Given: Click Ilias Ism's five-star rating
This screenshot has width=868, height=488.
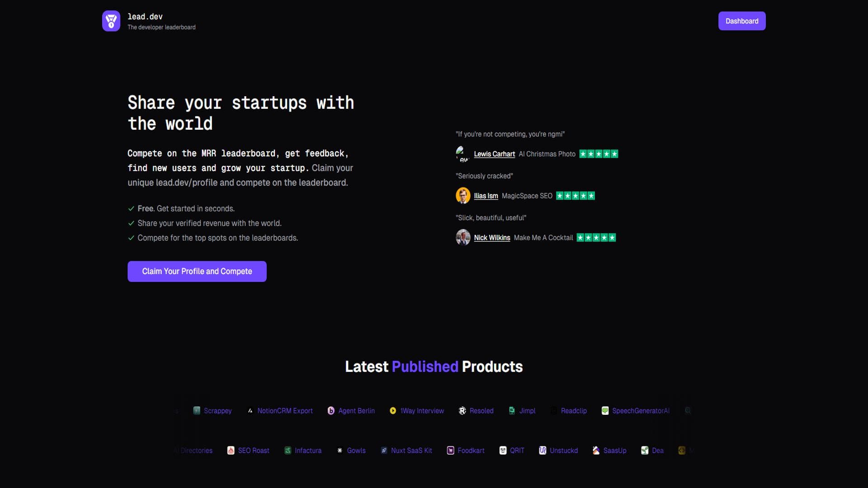Looking at the screenshot, I should (575, 196).
